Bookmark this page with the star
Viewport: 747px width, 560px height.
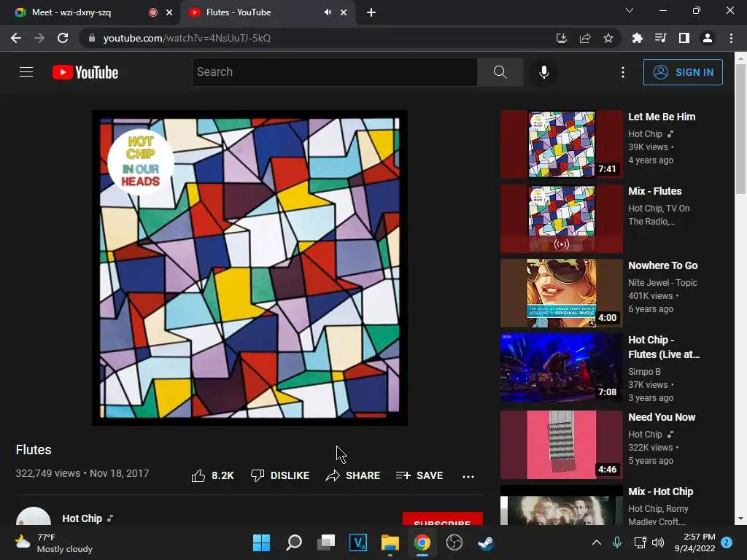click(608, 38)
